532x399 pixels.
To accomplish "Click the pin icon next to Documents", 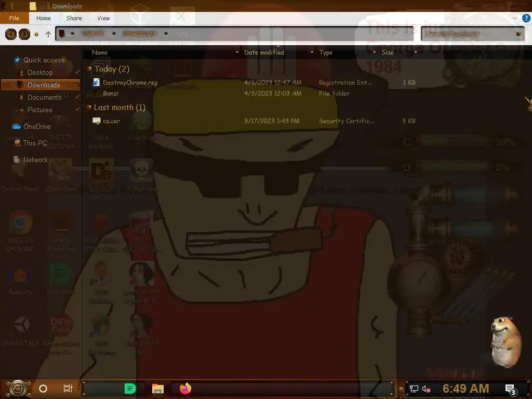I will (78, 97).
